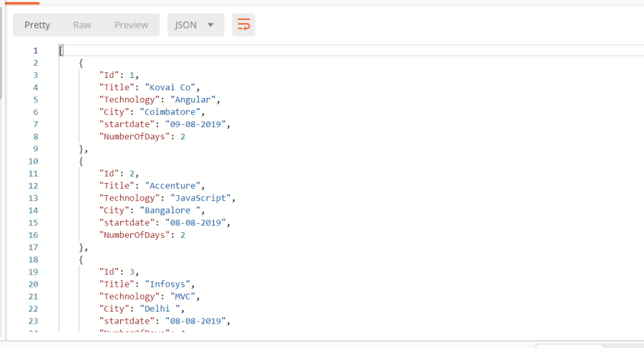This screenshot has height=348, width=644.
Task: Click line number 18 in gutter
Action: [33, 259]
